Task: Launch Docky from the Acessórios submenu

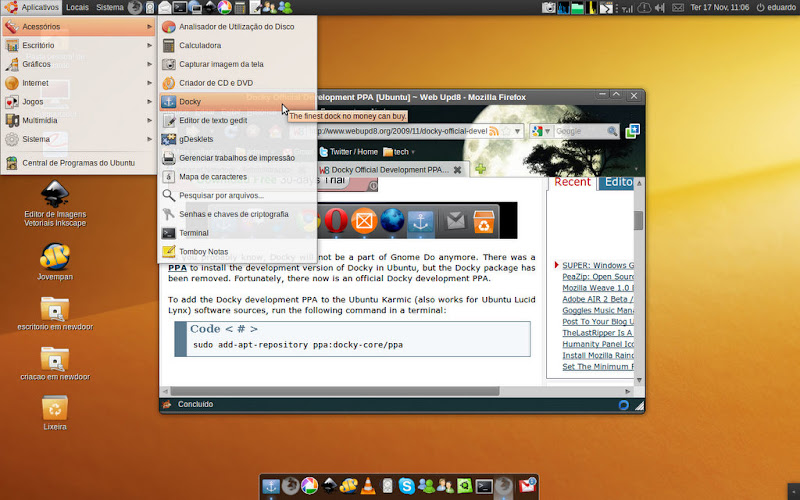Action: (x=237, y=102)
